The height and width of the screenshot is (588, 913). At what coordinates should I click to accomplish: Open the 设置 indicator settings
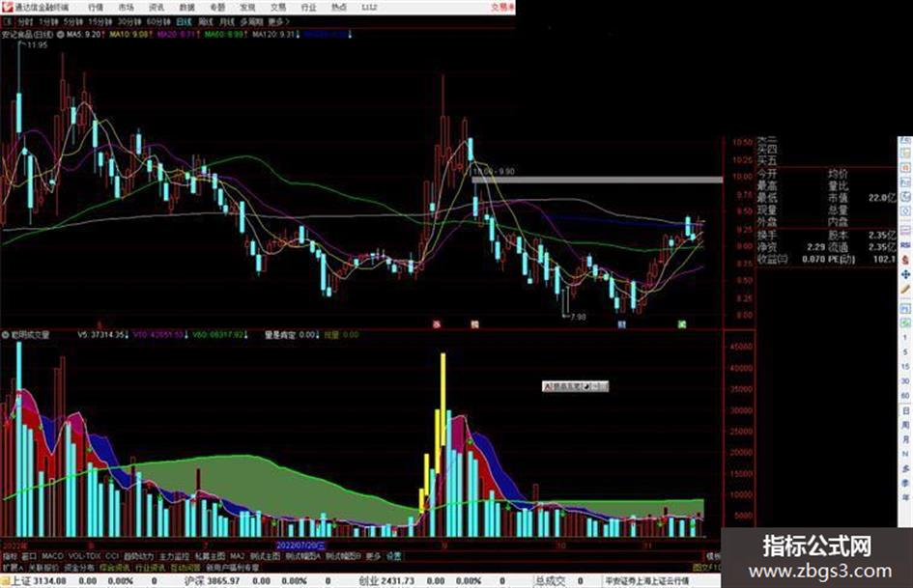pyautogui.click(x=393, y=556)
